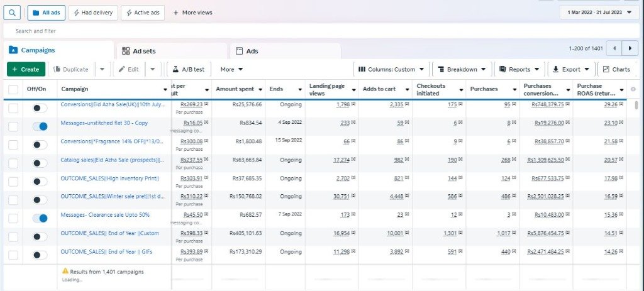Image resolution: width=644 pixels, height=291 pixels.
Task: Open the Reports menu
Action: (519, 69)
